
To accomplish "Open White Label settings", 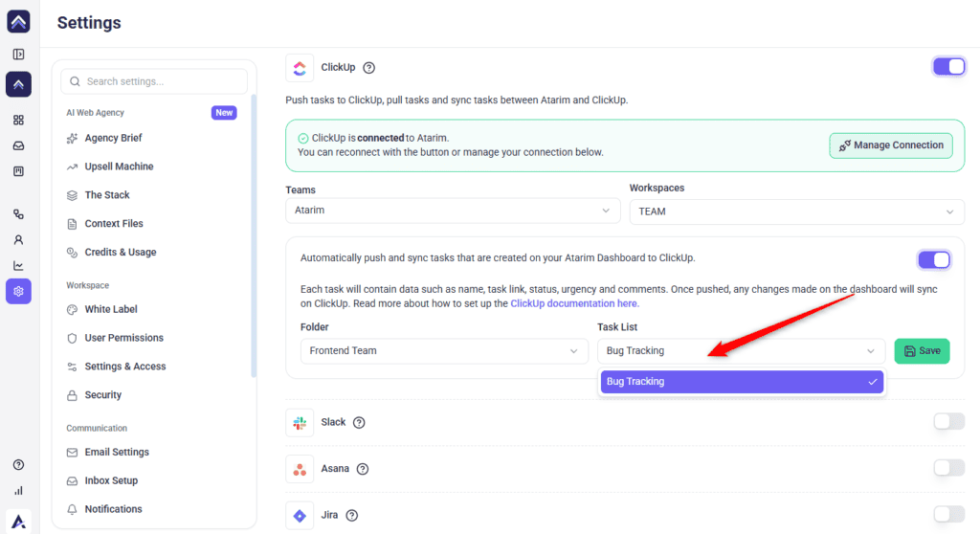I will pyautogui.click(x=111, y=309).
